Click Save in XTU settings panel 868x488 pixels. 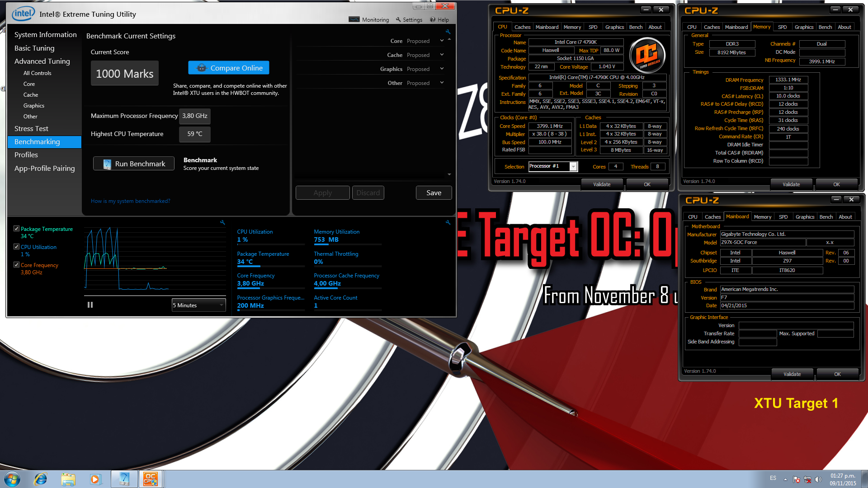434,192
